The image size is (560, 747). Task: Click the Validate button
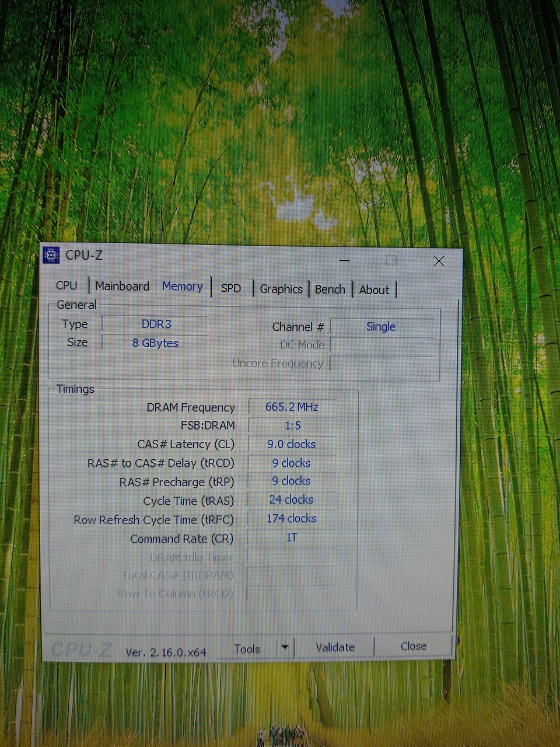(x=335, y=647)
